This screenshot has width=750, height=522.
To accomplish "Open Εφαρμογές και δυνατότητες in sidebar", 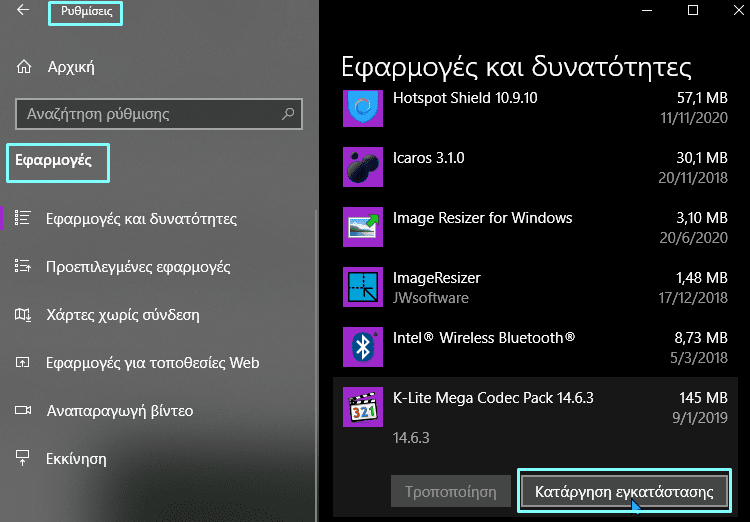I will (x=141, y=219).
